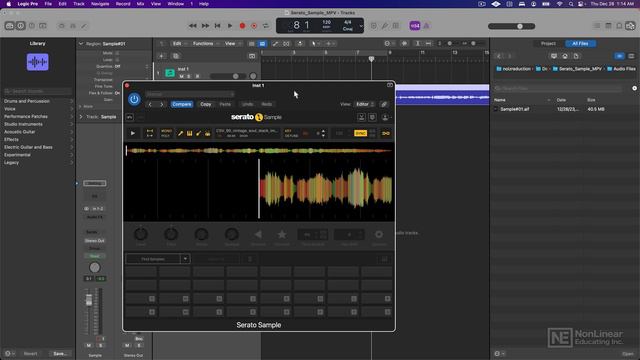Expand Acoustic Guitar library category
The height and width of the screenshot is (360, 640).
click(38, 132)
